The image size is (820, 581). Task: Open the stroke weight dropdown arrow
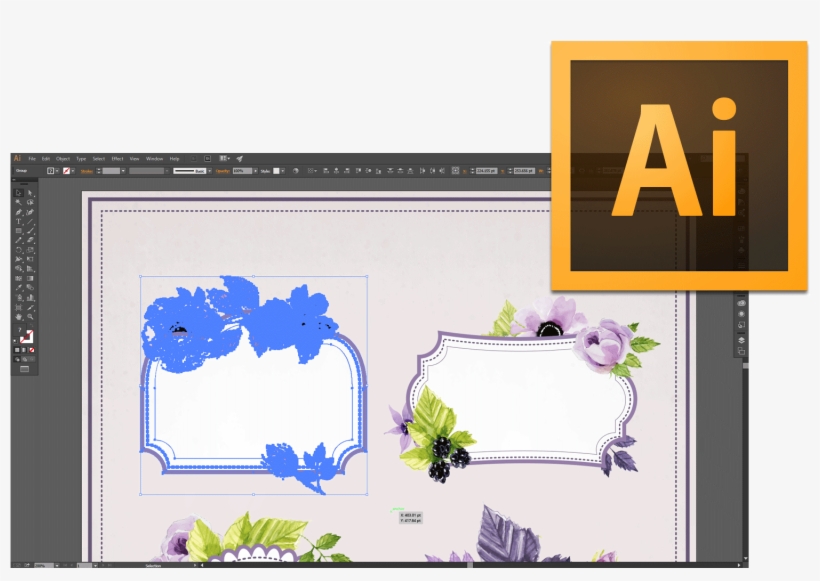click(123, 170)
